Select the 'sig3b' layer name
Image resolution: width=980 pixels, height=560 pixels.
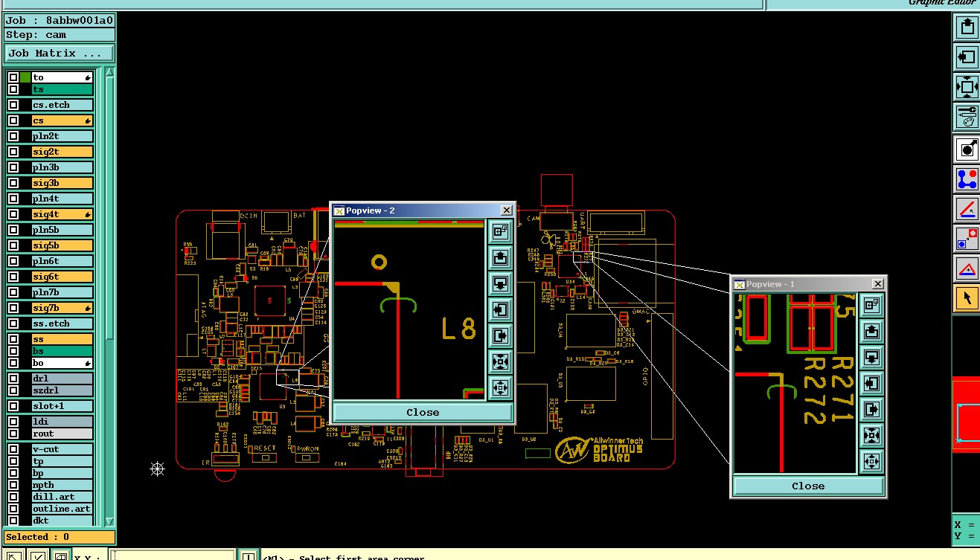point(63,183)
